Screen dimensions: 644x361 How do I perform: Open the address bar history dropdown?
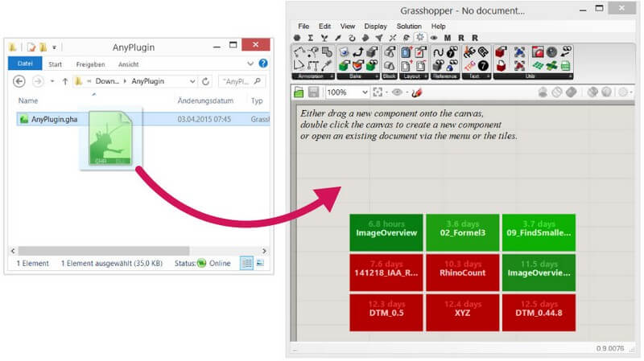pyautogui.click(x=192, y=81)
